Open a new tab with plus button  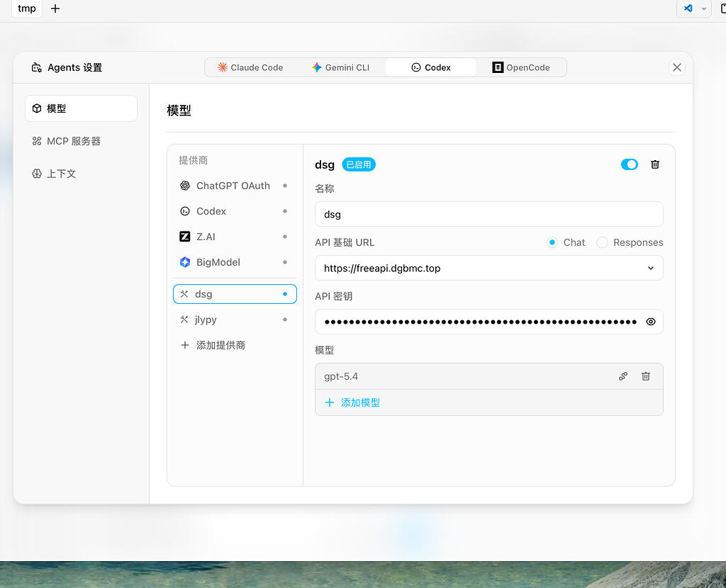coord(55,9)
